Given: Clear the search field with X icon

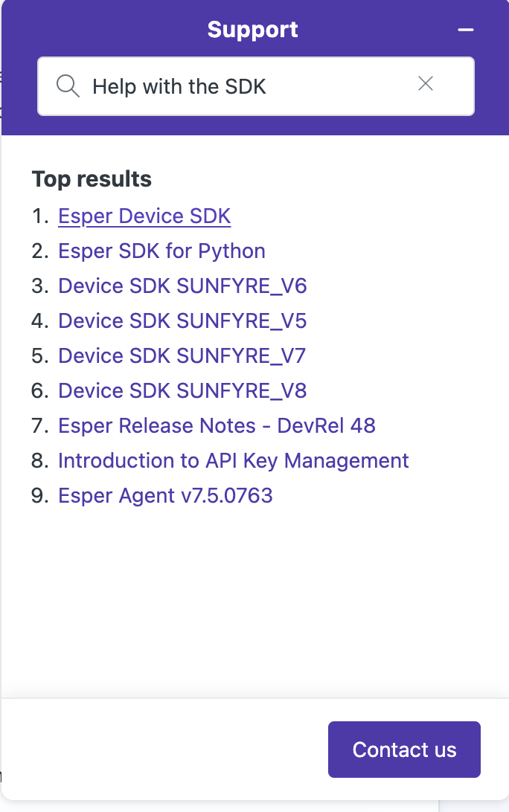Looking at the screenshot, I should click(426, 84).
